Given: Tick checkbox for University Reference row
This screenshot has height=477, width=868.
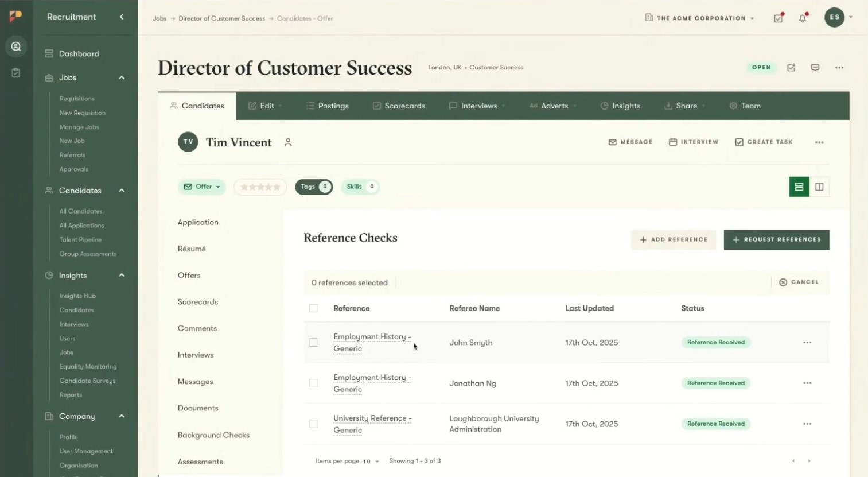Looking at the screenshot, I should click(x=313, y=424).
